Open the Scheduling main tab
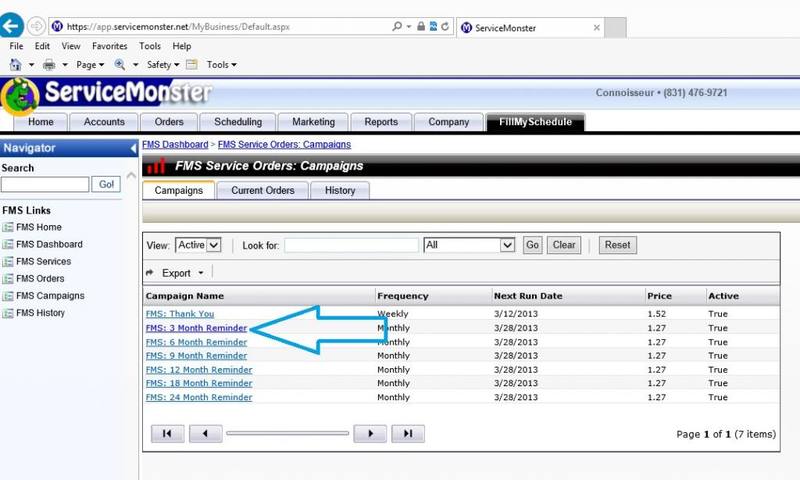The height and width of the screenshot is (480, 800). (x=238, y=122)
